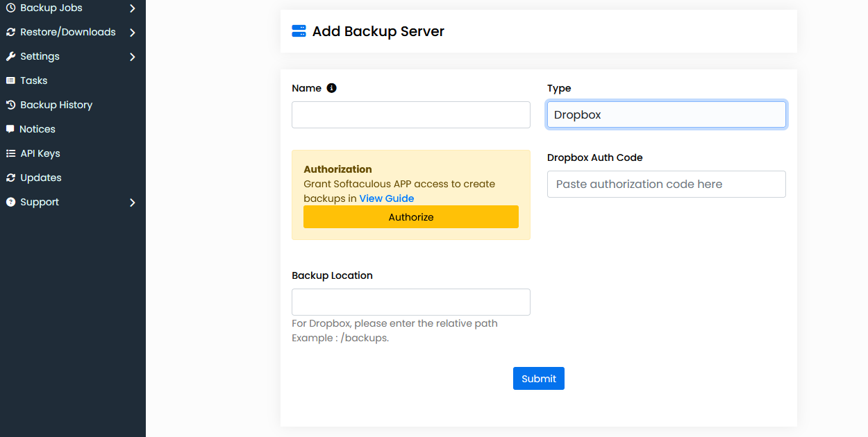Viewport: 868px width, 437px height.
Task: Focus the Dropbox Auth Code field
Action: coord(667,184)
